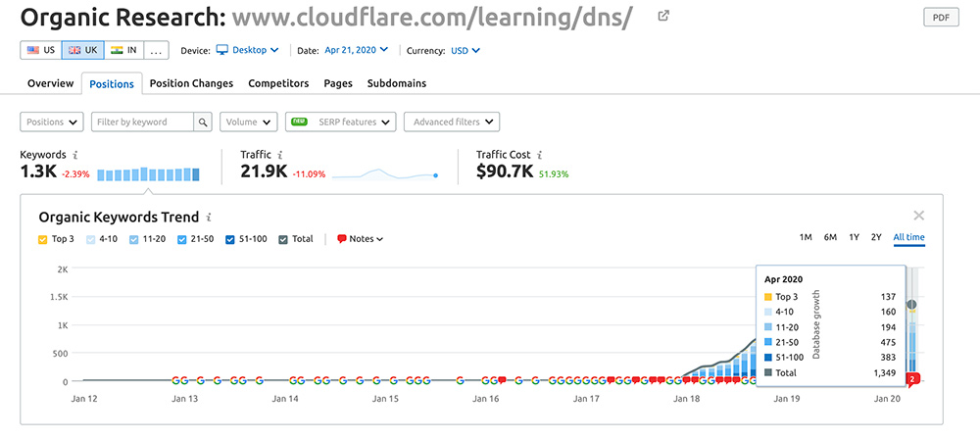Click the red note marker labeled 2
The image size is (980, 439).
[913, 379]
